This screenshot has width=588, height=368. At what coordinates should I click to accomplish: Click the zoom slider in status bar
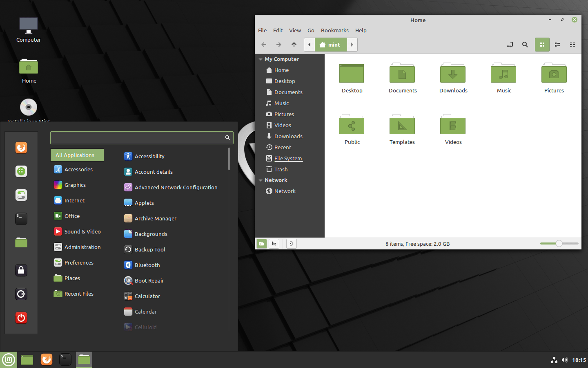pyautogui.click(x=559, y=244)
